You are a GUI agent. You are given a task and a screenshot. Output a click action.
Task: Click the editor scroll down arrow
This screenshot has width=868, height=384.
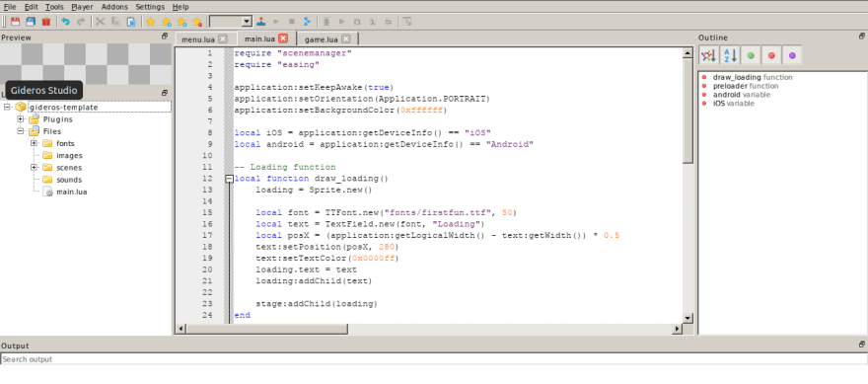(x=687, y=318)
